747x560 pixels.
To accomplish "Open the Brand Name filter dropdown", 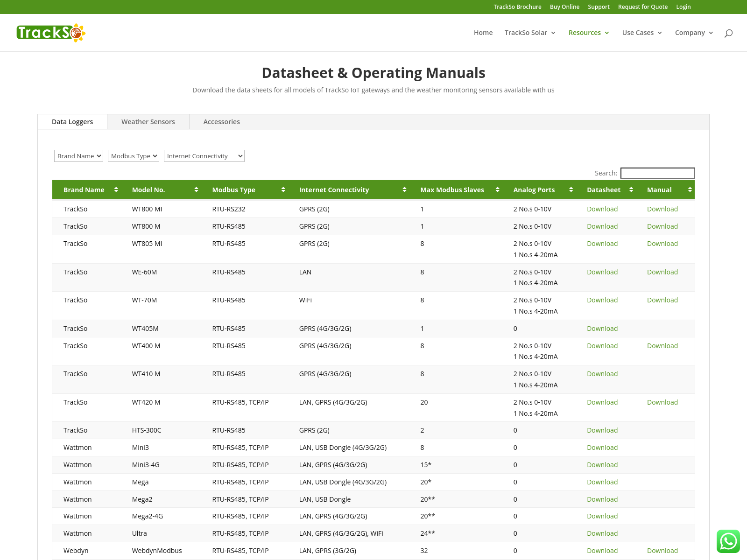I will coord(78,156).
